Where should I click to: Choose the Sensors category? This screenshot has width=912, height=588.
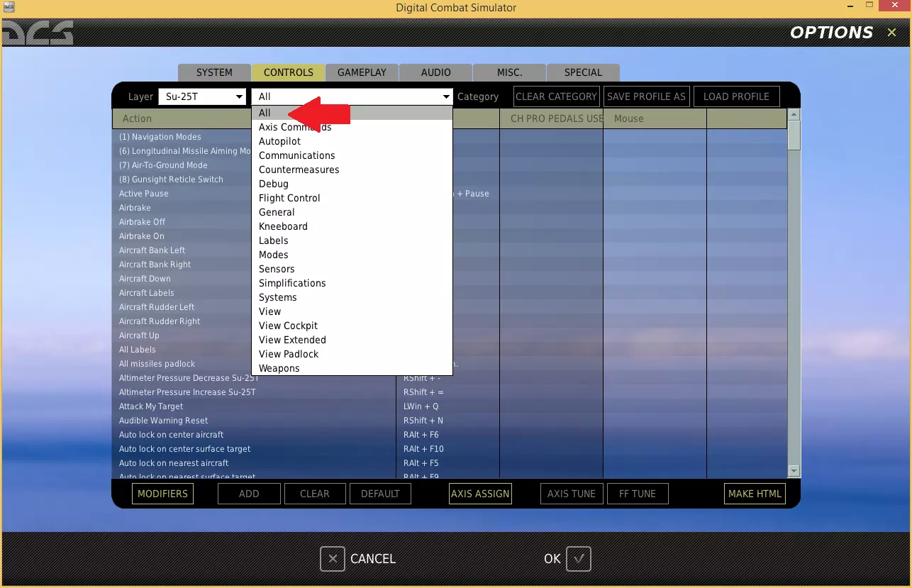(x=352, y=269)
